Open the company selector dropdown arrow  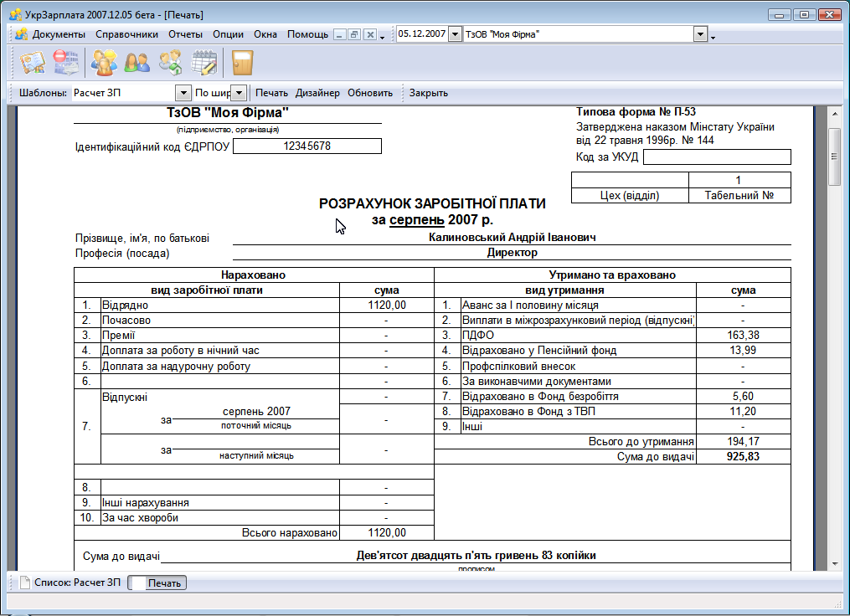[700, 34]
